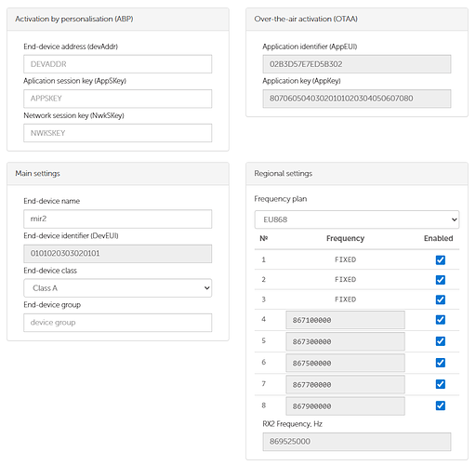This screenshot has height=465, width=476.
Task: Click the FIXED text in row 2
Action: tap(345, 279)
